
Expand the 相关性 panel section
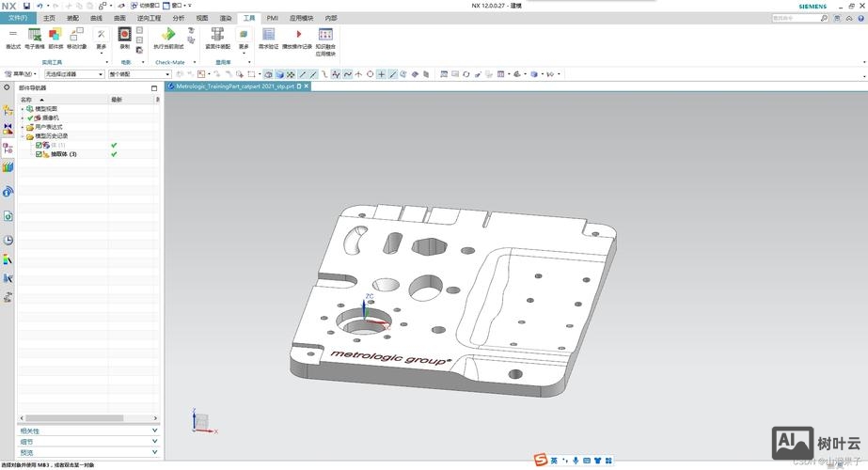[x=87, y=431]
